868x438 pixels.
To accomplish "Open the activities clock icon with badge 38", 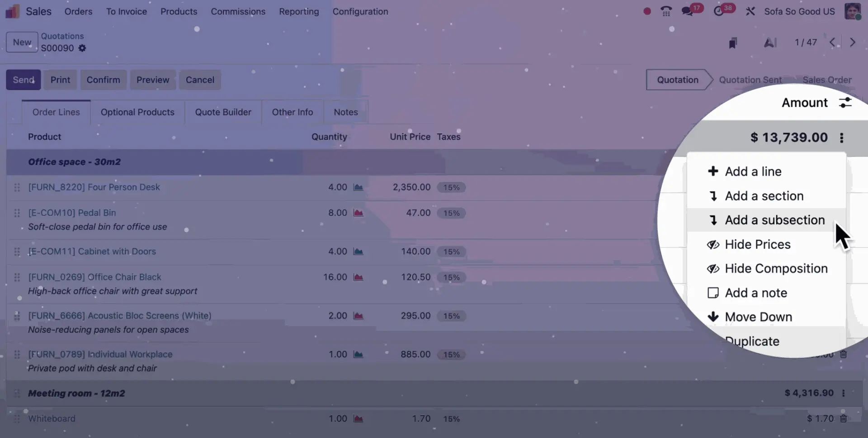I will tap(718, 11).
